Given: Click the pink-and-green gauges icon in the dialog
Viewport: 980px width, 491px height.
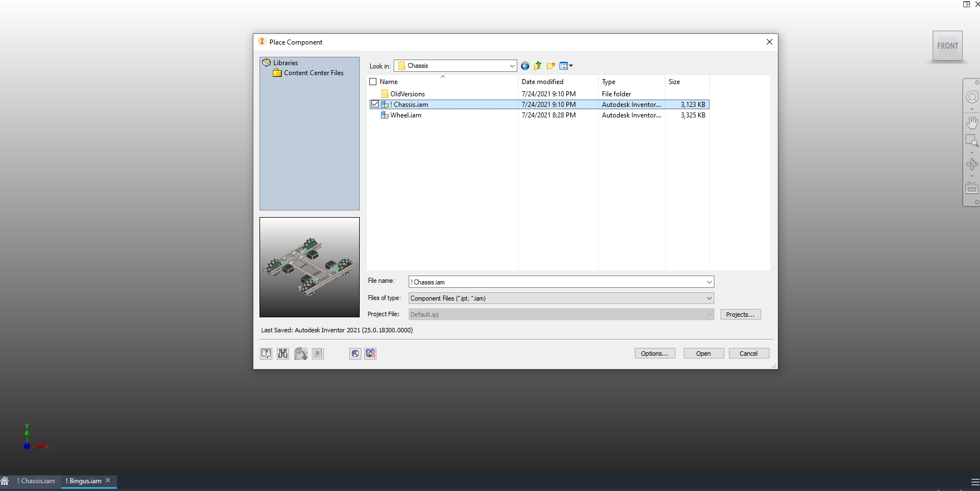Looking at the screenshot, I should click(370, 353).
